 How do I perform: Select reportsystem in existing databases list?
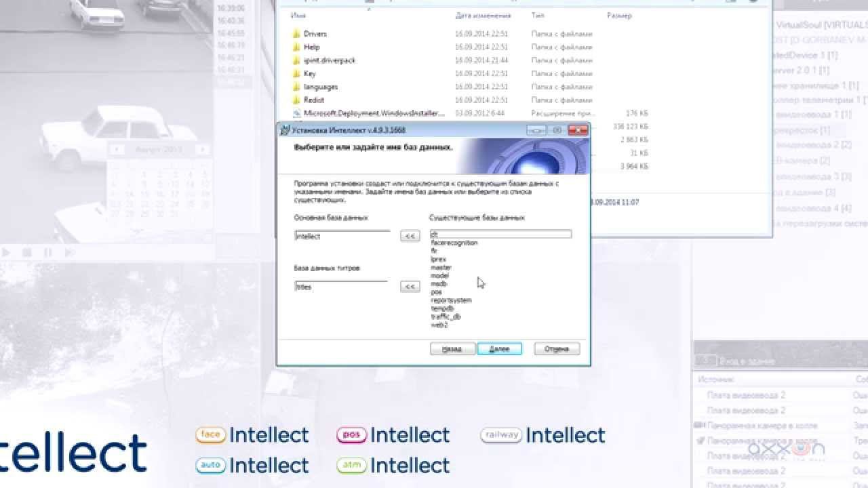[451, 300]
